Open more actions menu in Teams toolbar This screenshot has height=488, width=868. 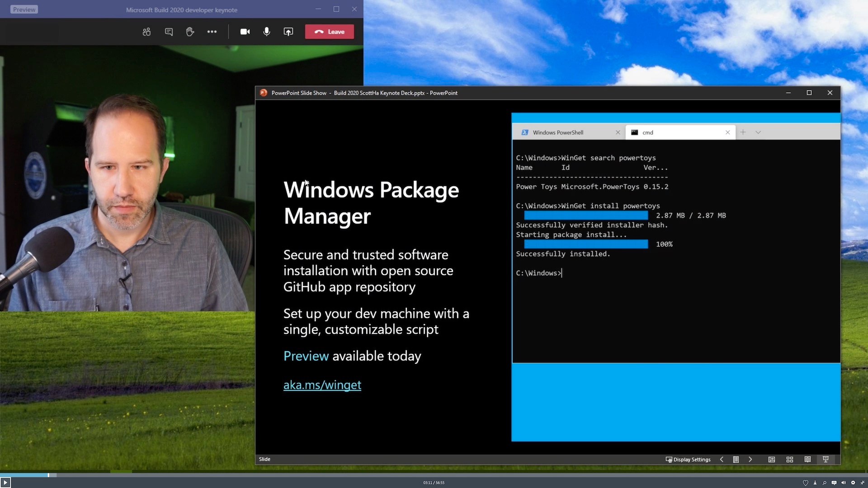(212, 32)
